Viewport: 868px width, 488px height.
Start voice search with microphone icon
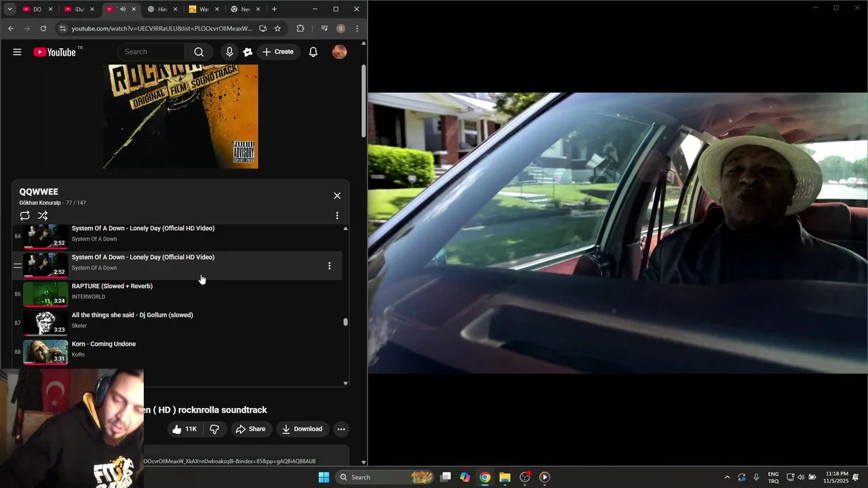click(229, 52)
